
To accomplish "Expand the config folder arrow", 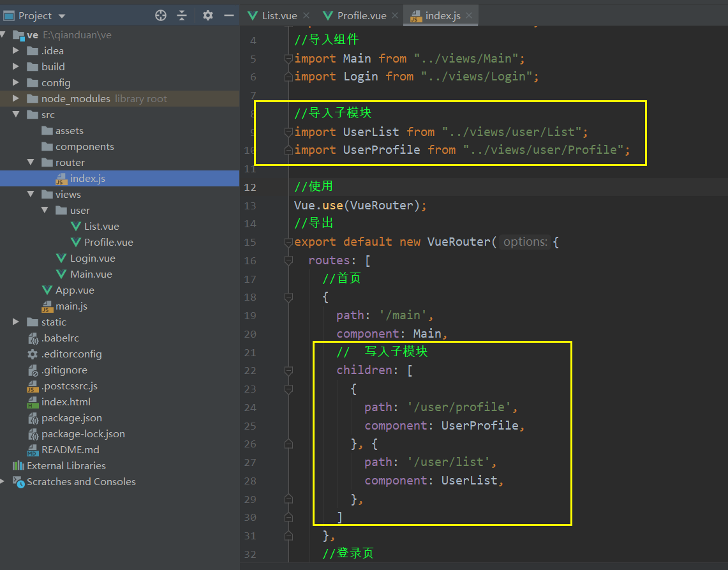I will point(16,82).
